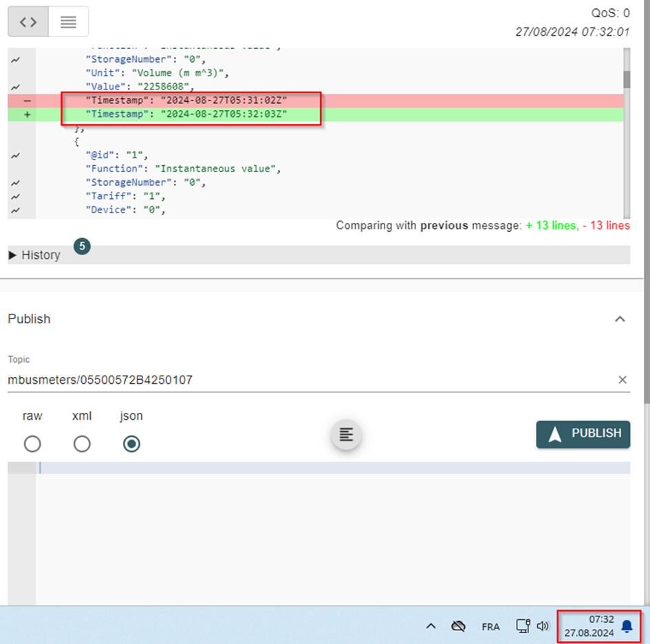650x644 pixels.
Task: Open the FRA language switcher
Action: pyautogui.click(x=490, y=627)
